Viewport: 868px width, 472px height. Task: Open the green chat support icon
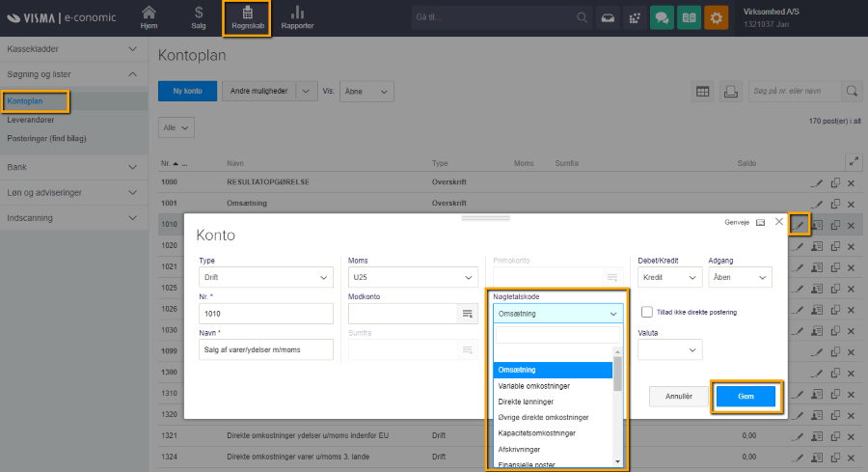662,18
